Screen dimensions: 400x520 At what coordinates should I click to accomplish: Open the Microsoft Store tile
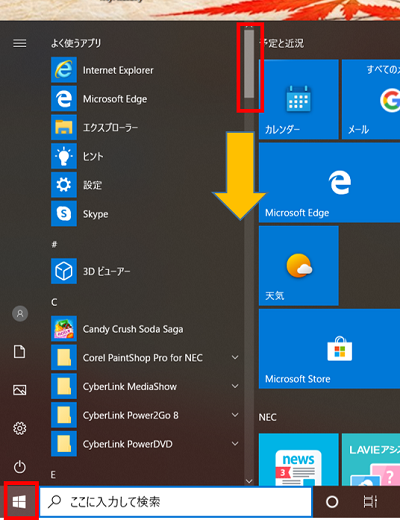pyautogui.click(x=329, y=349)
